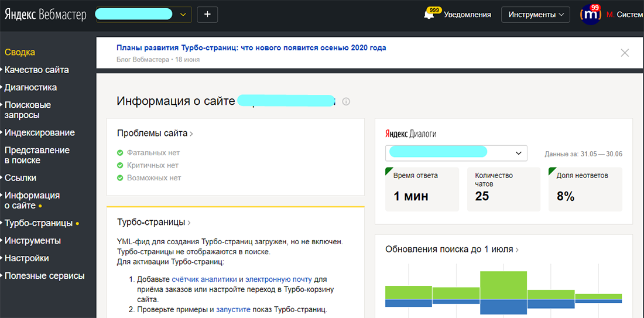
Task: Click the Блог Вебмастера 18 июня caption
Action: point(158,60)
